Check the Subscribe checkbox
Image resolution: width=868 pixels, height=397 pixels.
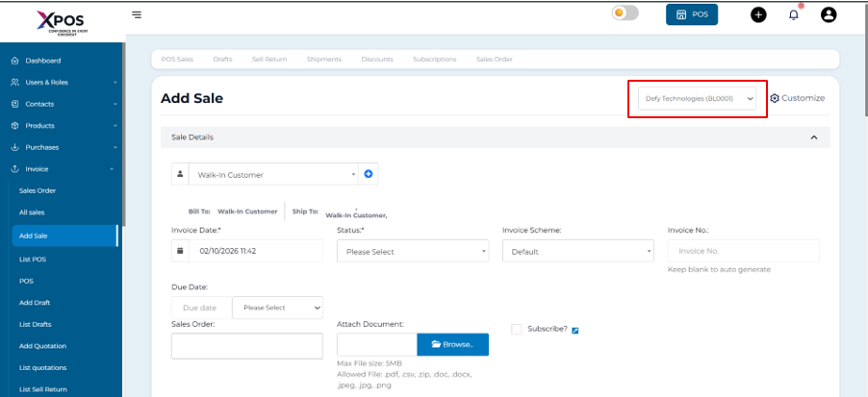(x=517, y=329)
